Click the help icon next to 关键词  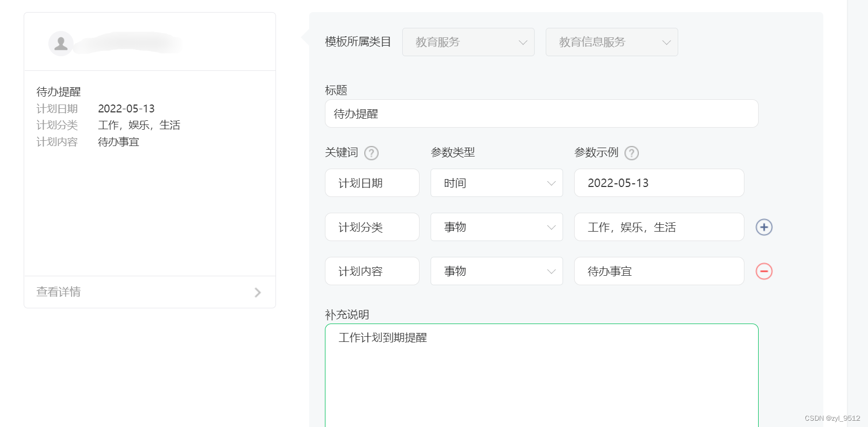coord(372,153)
